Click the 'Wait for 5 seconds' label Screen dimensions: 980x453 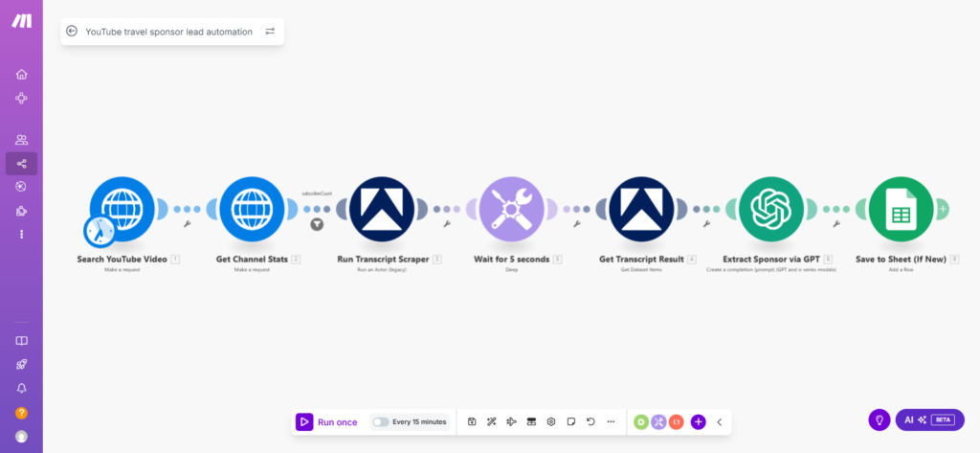511,259
